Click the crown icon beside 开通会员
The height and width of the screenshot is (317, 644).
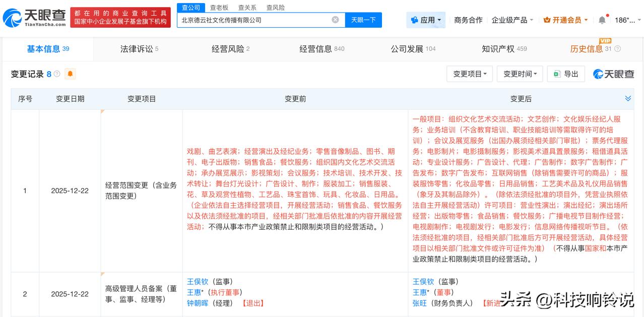click(x=547, y=20)
